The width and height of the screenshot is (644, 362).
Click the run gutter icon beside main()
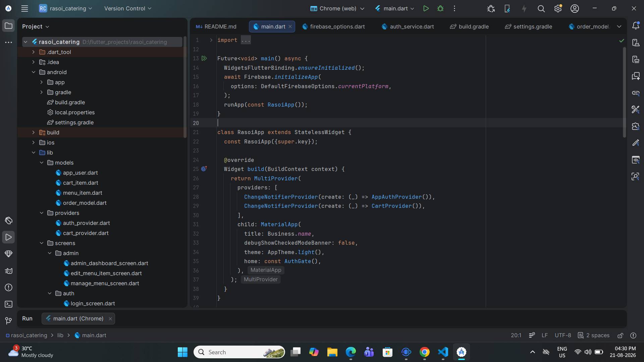click(x=204, y=59)
